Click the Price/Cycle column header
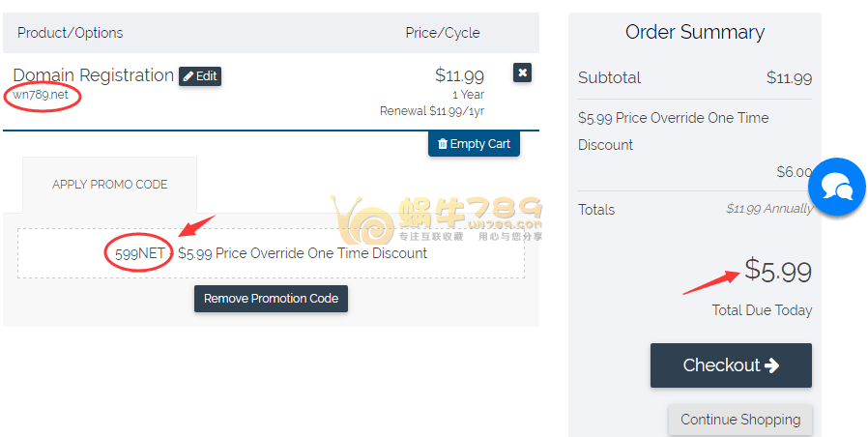The height and width of the screenshot is (437, 868). pyautogui.click(x=443, y=33)
